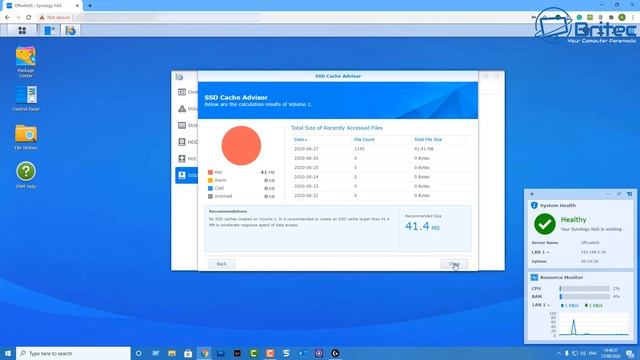Click the Total File Size column header
640x360 pixels.
point(428,140)
